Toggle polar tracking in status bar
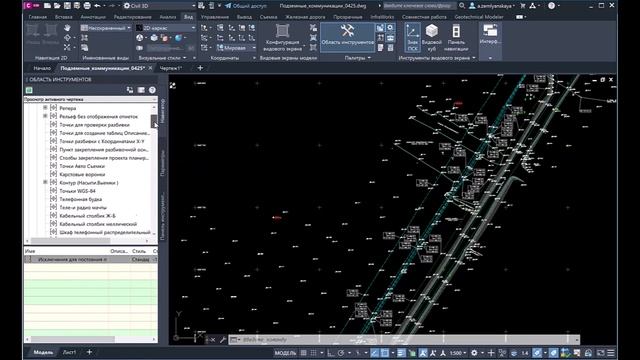 tap(341, 353)
